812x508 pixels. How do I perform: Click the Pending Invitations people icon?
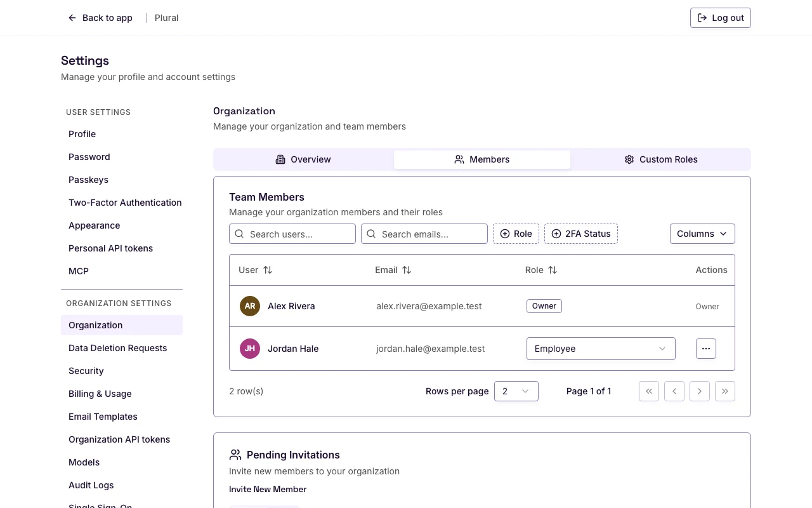point(235,455)
